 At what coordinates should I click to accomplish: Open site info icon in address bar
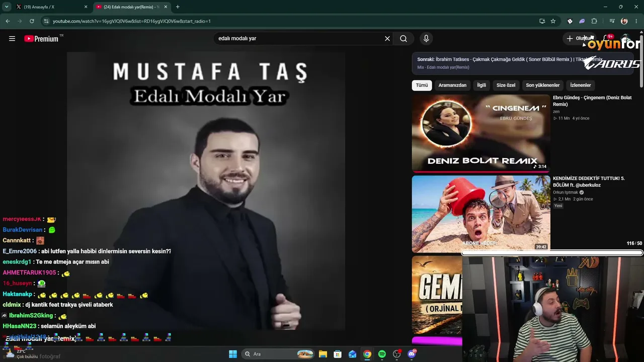point(46,21)
